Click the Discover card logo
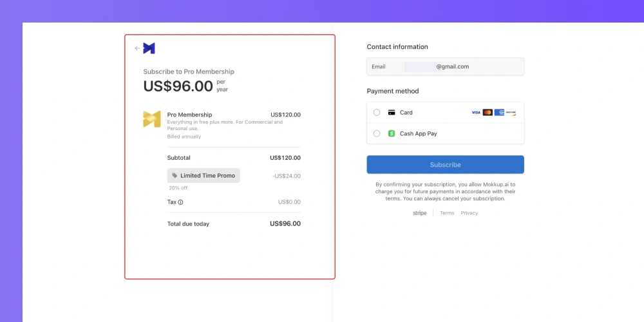 [x=511, y=113]
